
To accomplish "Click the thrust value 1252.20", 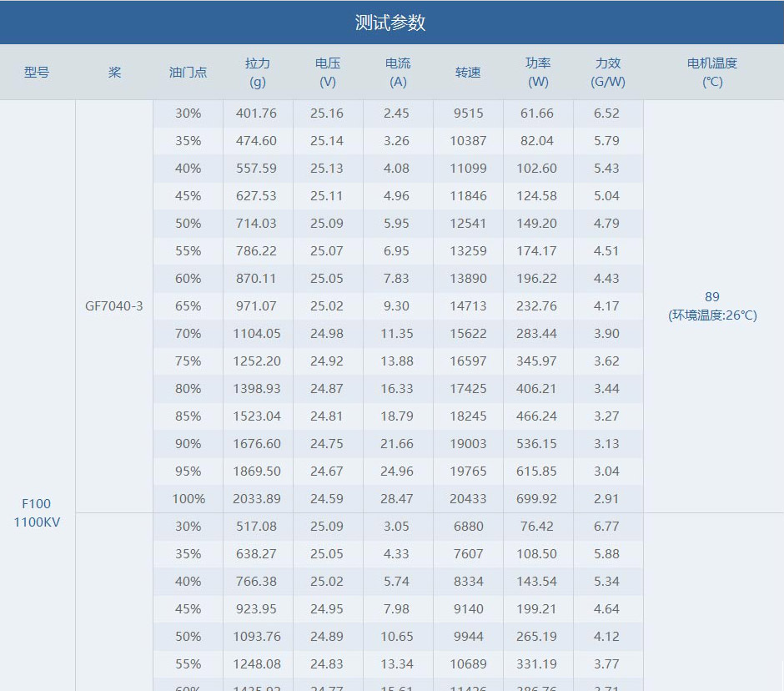I will (x=257, y=361).
